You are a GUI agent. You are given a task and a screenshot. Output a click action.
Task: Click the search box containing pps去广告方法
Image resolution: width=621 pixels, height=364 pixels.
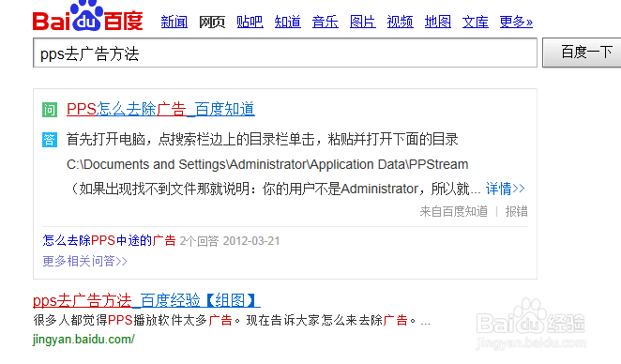(285, 53)
